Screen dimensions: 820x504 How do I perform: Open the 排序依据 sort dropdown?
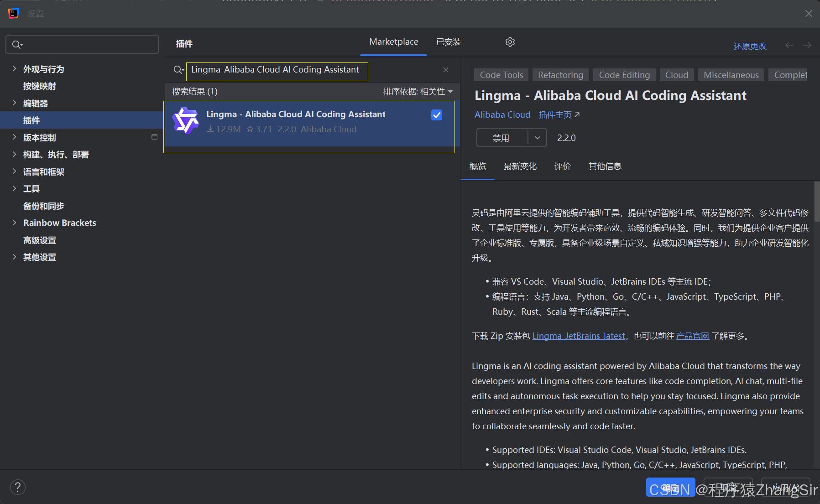point(418,92)
